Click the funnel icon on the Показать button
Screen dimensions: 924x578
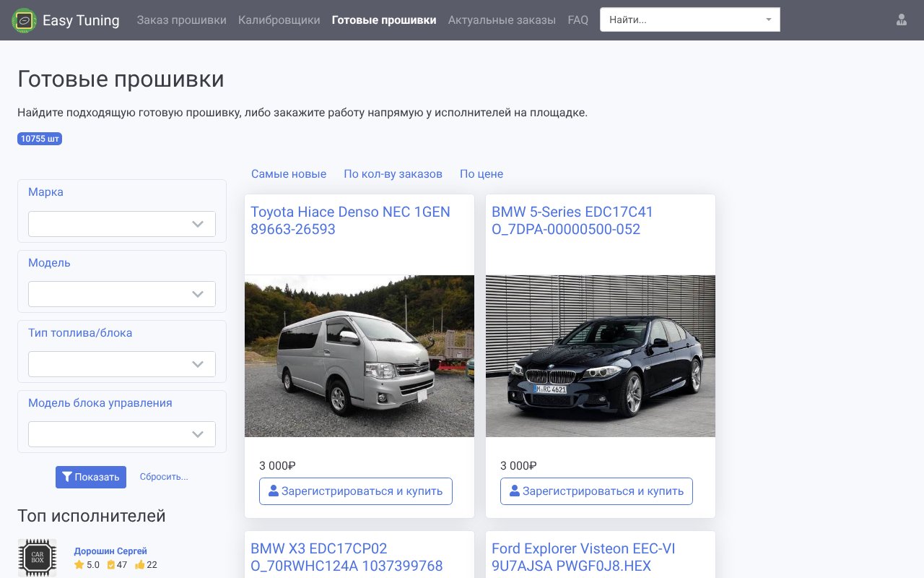pyautogui.click(x=68, y=477)
